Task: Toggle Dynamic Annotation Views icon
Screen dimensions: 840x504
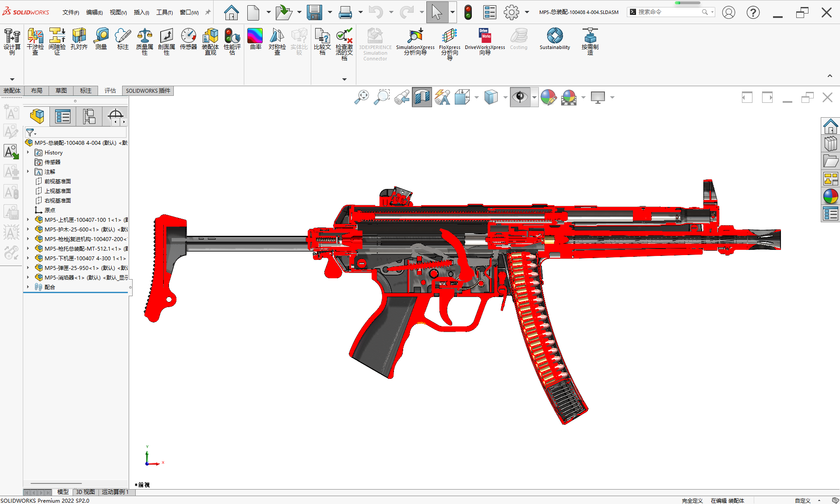Action: tap(442, 97)
